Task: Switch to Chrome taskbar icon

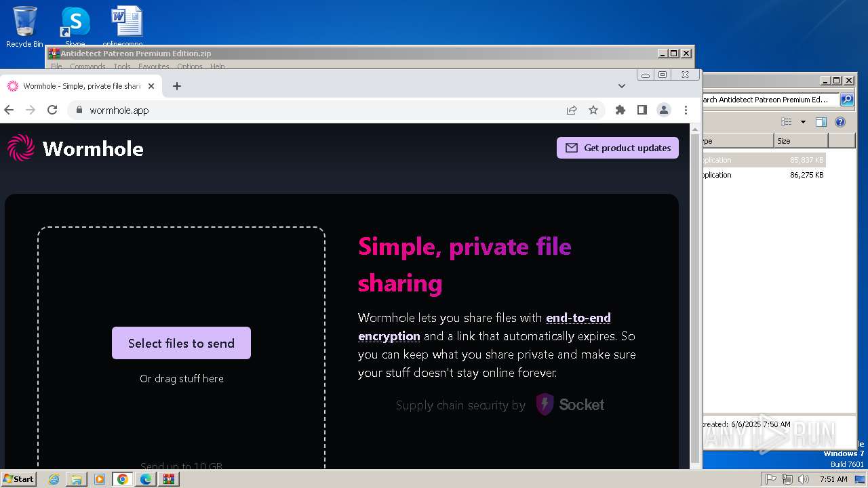Action: point(123,479)
